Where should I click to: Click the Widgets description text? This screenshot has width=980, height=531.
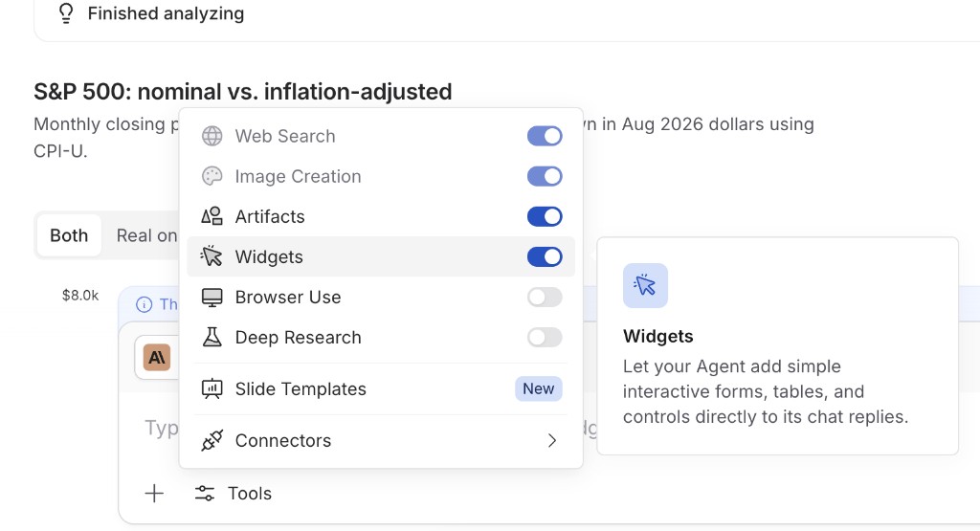[765, 391]
